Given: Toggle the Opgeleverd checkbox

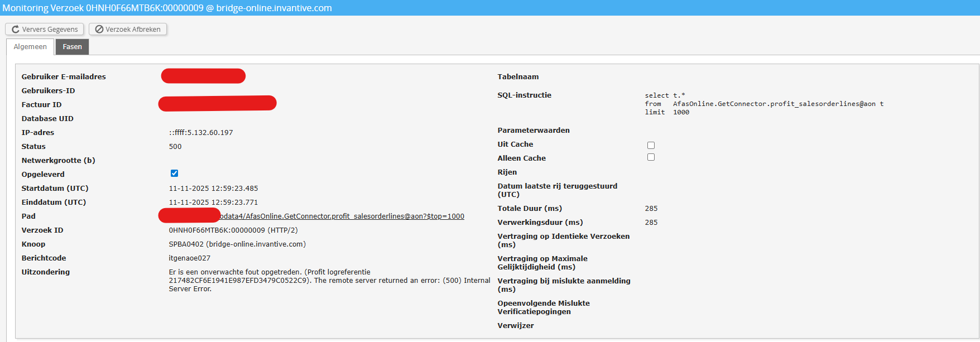Looking at the screenshot, I should coord(174,174).
